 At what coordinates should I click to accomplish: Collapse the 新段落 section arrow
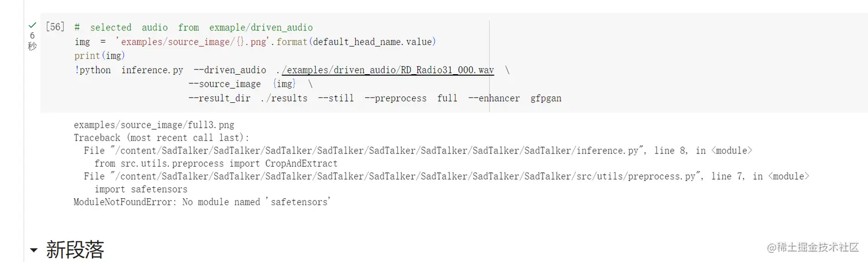pos(34,251)
